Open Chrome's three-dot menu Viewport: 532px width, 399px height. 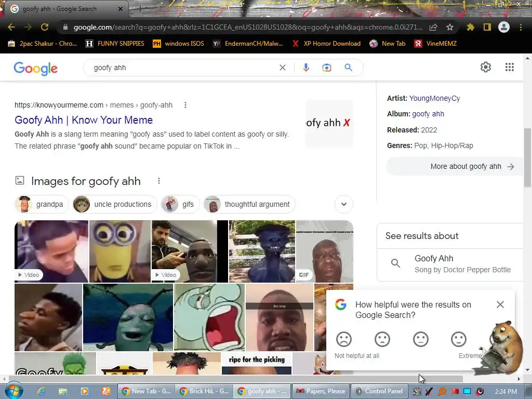pyautogui.click(x=521, y=27)
